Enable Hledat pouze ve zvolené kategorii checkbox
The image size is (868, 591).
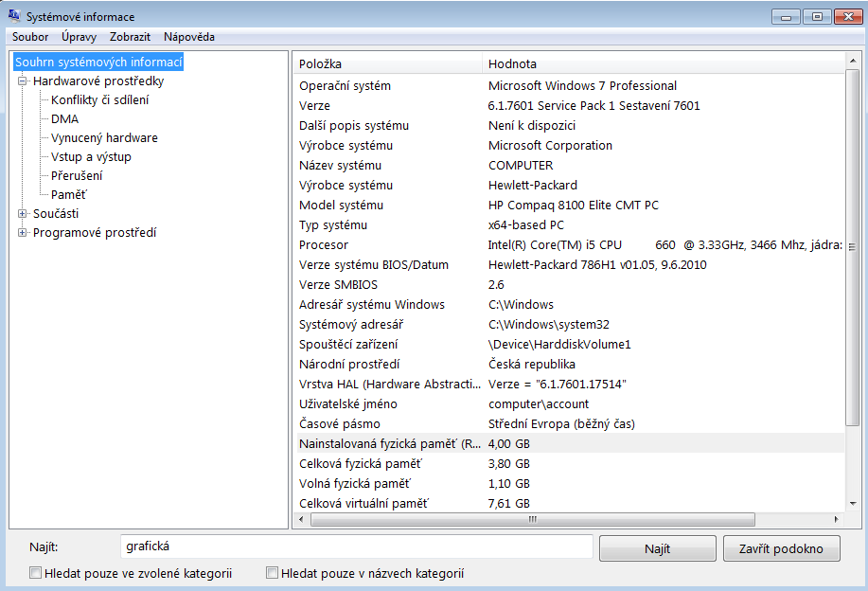pos(36,573)
